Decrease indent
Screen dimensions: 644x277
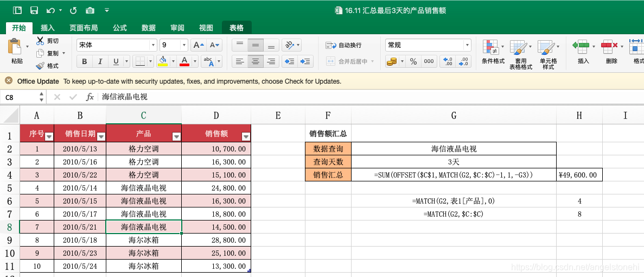coord(290,62)
